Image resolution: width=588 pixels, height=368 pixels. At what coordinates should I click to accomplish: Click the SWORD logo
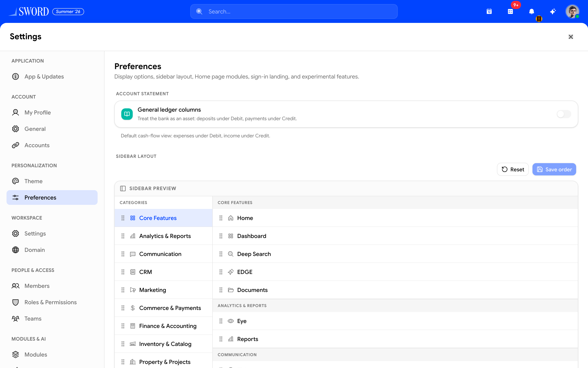coord(29,11)
